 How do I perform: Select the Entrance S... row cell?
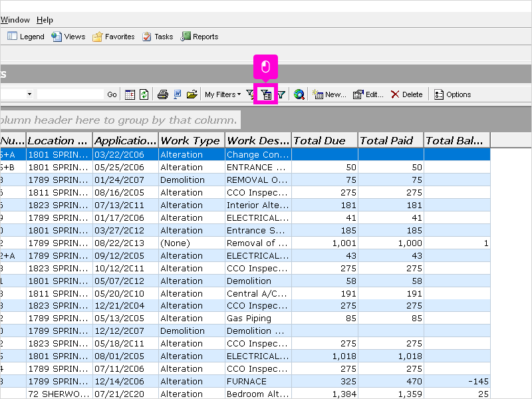258,230
